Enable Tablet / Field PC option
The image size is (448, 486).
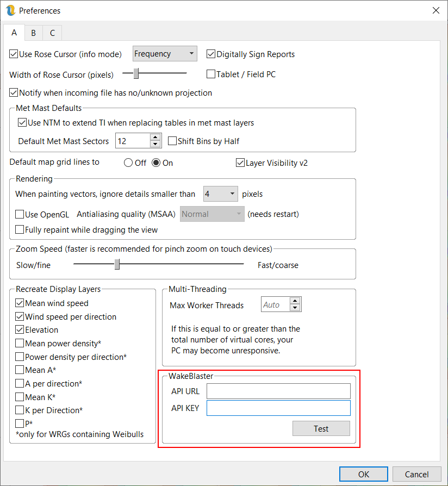(x=211, y=74)
